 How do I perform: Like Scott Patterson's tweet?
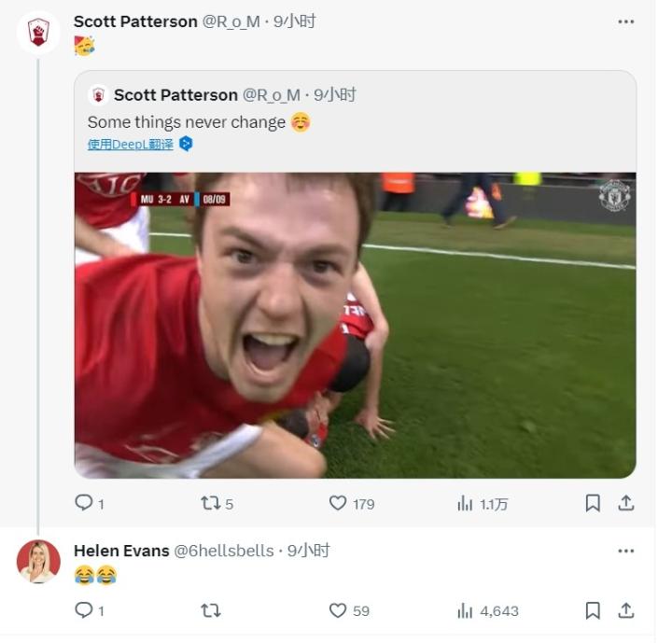338,503
